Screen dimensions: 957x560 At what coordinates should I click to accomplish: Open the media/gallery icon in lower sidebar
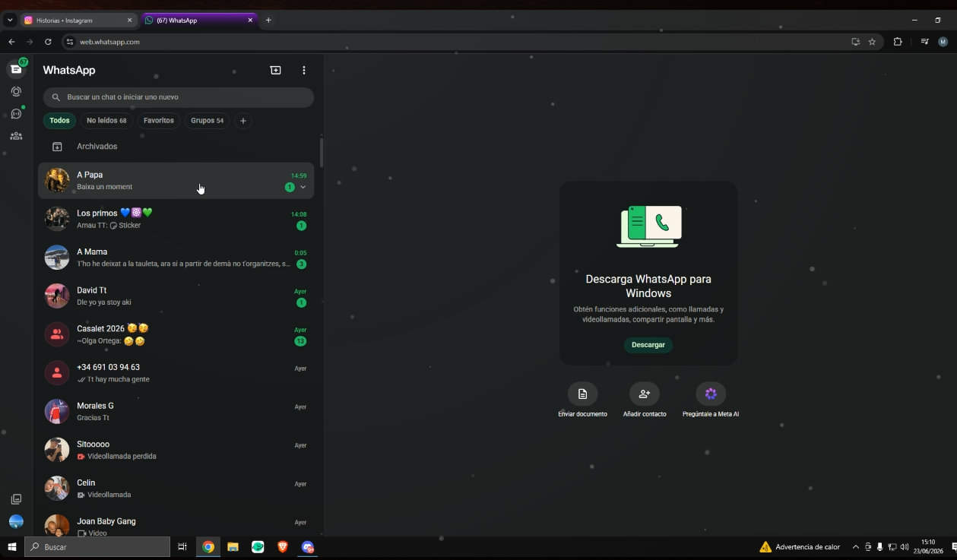(16, 499)
